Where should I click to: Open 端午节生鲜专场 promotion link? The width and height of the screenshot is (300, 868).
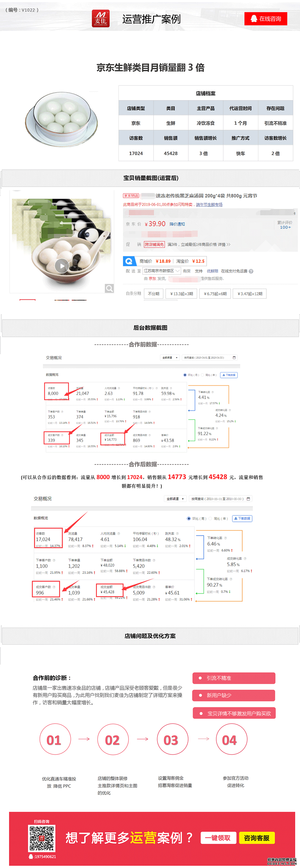(209, 204)
